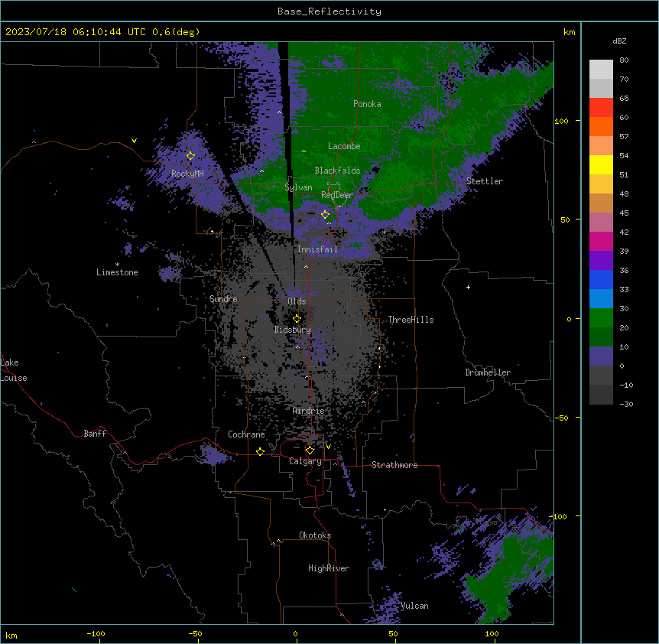The image size is (659, 644).
Task: Select the magenta 39-42 dBZ legend swatch
Action: click(x=601, y=242)
